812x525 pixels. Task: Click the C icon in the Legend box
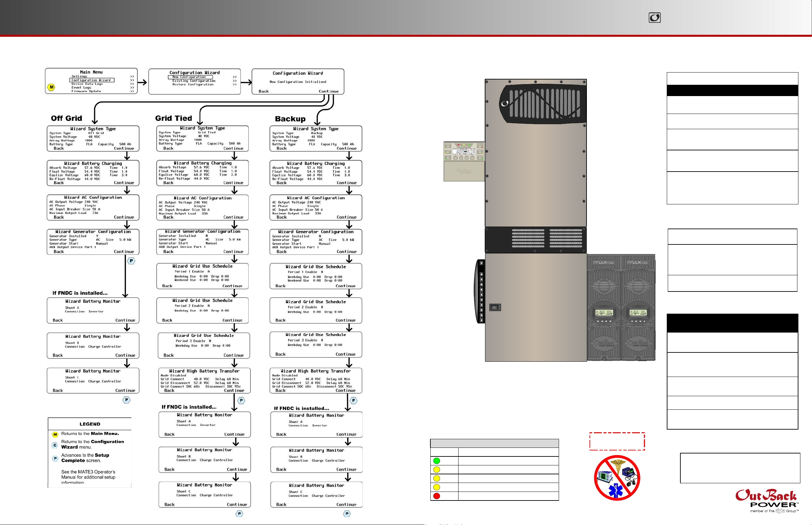coord(55,445)
